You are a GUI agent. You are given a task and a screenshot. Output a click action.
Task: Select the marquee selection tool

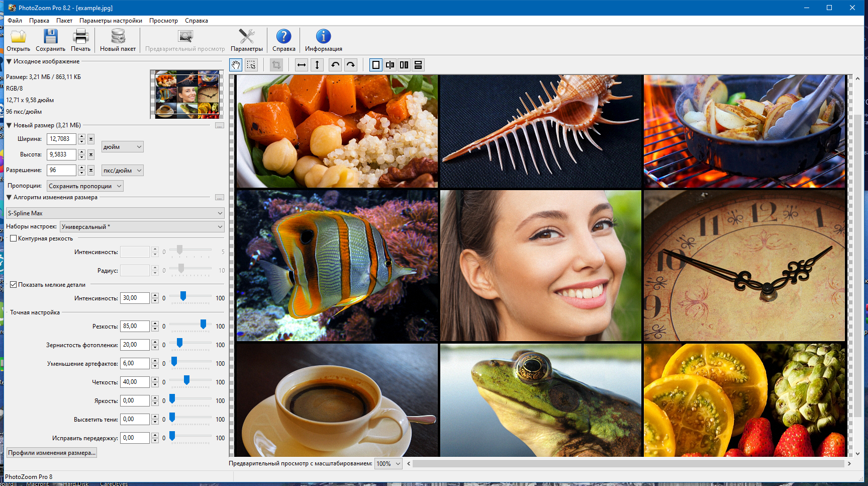[251, 65]
